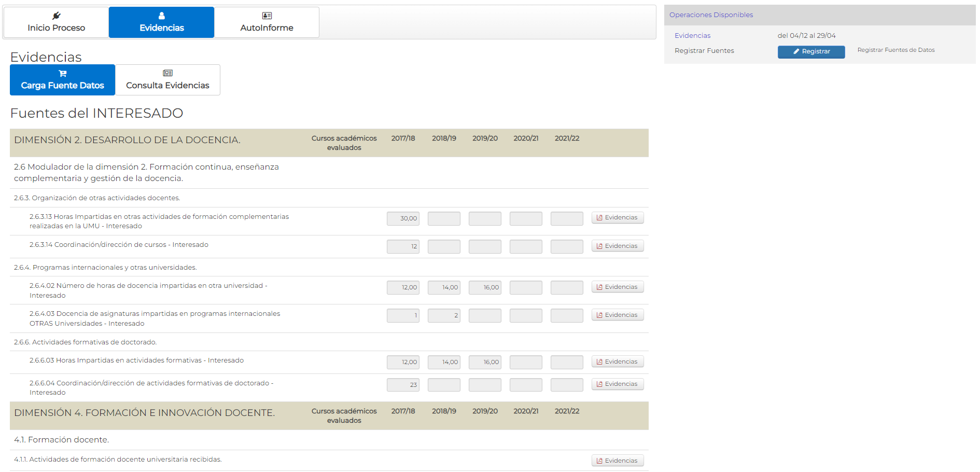Click 2017/18 field showing 23 for 2.6.6.04
Screen dimensions: 980x472
403,385
